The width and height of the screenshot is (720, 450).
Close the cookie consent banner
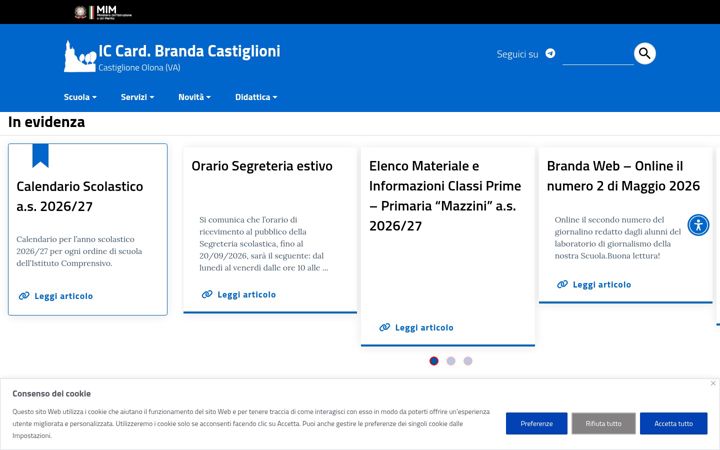[x=713, y=383]
